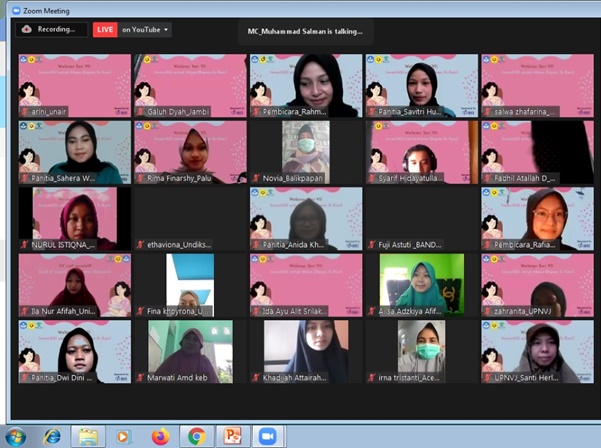Switch to Google Chrome in taskbar
Image resolution: width=601 pixels, height=448 pixels.
tap(196, 436)
